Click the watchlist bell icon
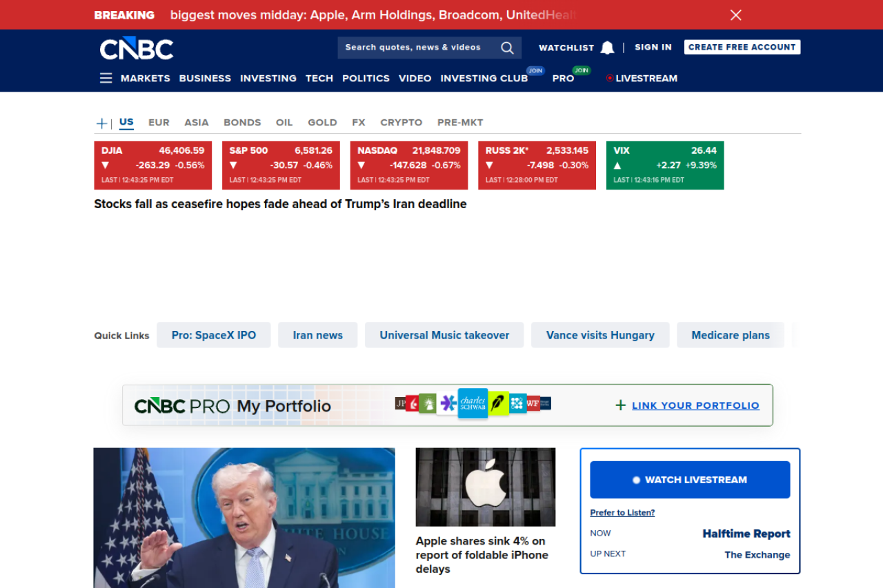 coord(607,48)
